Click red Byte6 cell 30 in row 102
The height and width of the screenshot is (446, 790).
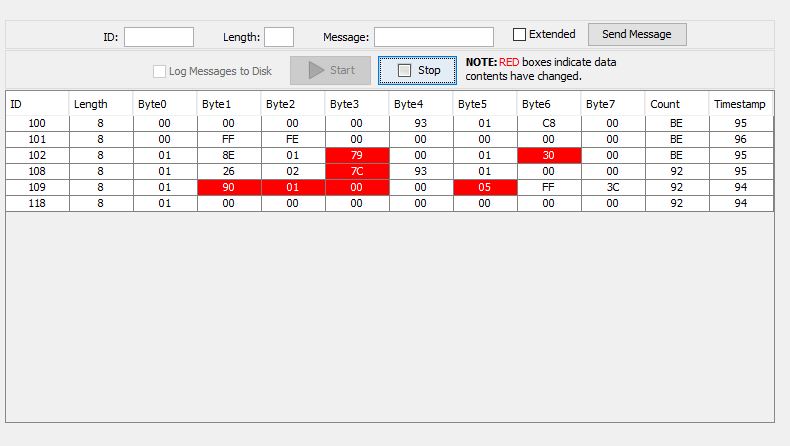(x=549, y=155)
